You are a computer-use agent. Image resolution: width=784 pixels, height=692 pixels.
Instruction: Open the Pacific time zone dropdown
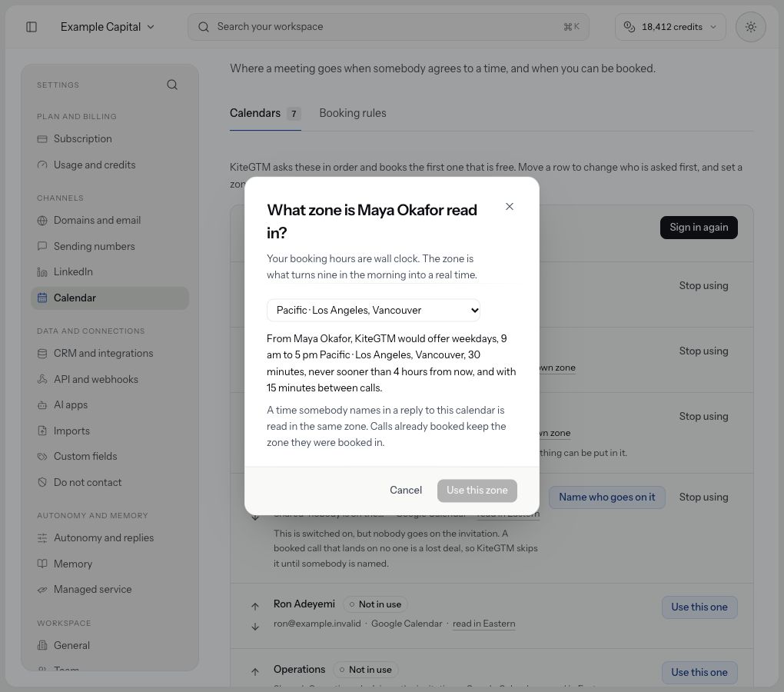point(374,310)
